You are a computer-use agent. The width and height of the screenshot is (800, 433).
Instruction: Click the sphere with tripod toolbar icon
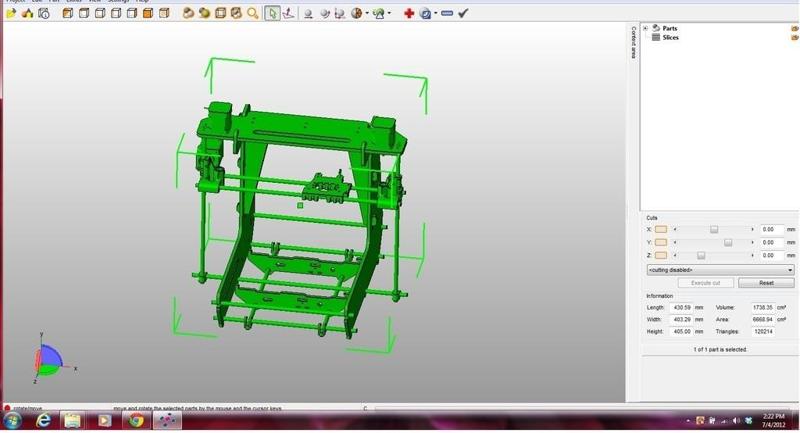coord(340,14)
